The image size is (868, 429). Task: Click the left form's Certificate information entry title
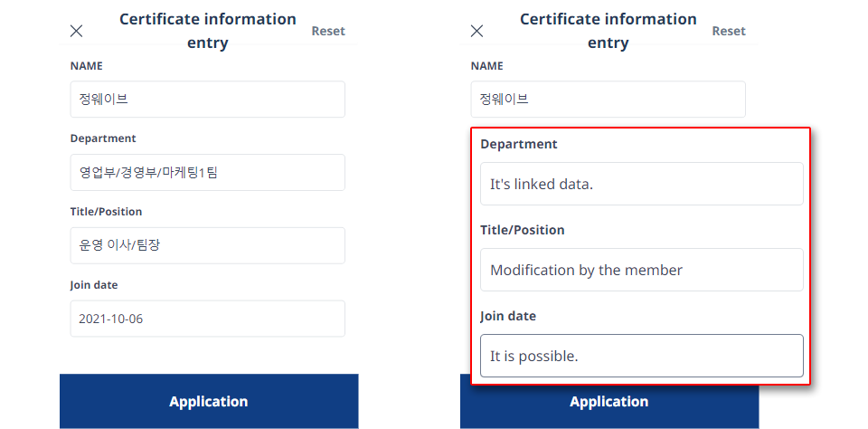pyautogui.click(x=208, y=31)
